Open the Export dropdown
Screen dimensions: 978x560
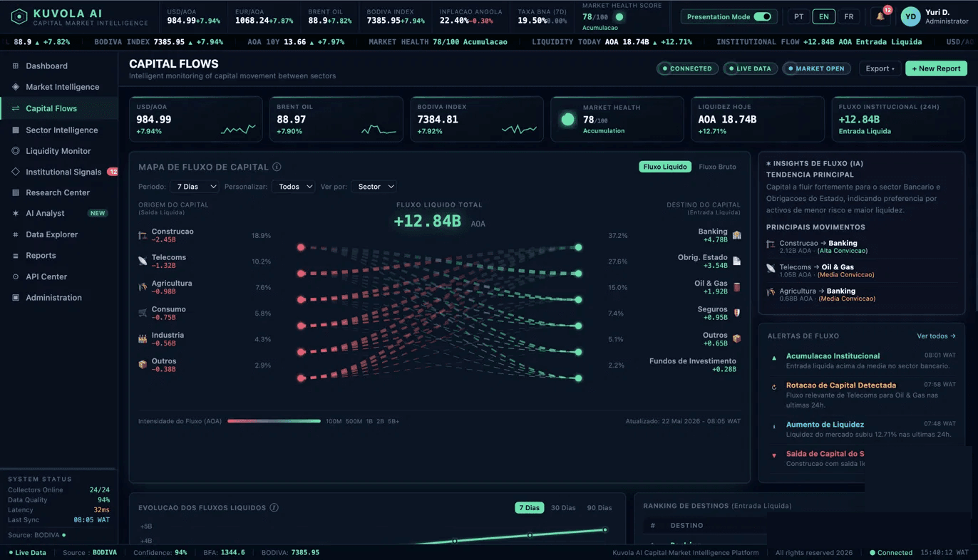[880, 68]
